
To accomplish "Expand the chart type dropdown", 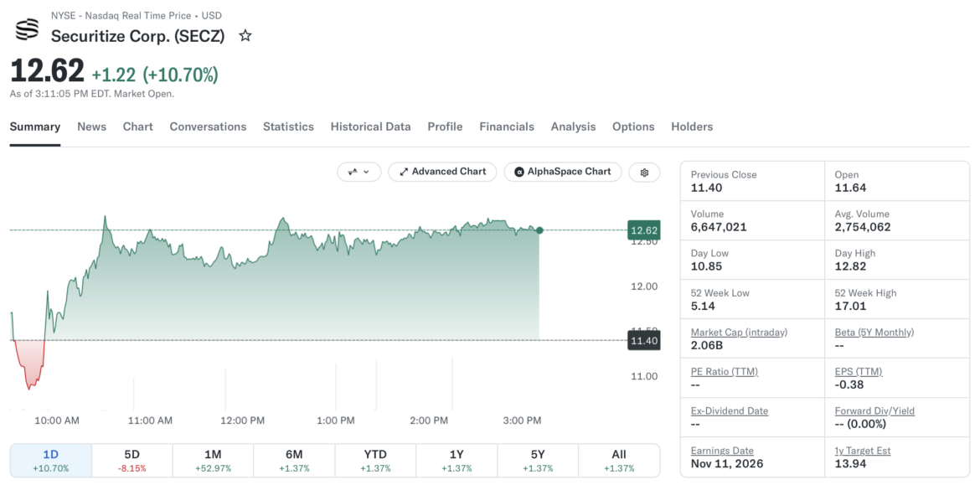I will [x=358, y=172].
